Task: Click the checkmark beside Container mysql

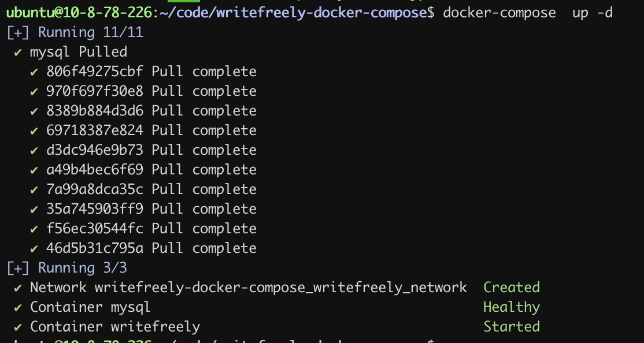Action: tap(18, 308)
